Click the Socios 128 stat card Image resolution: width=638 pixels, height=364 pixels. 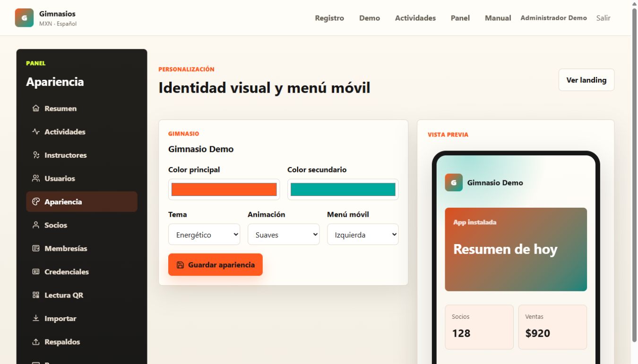479,327
